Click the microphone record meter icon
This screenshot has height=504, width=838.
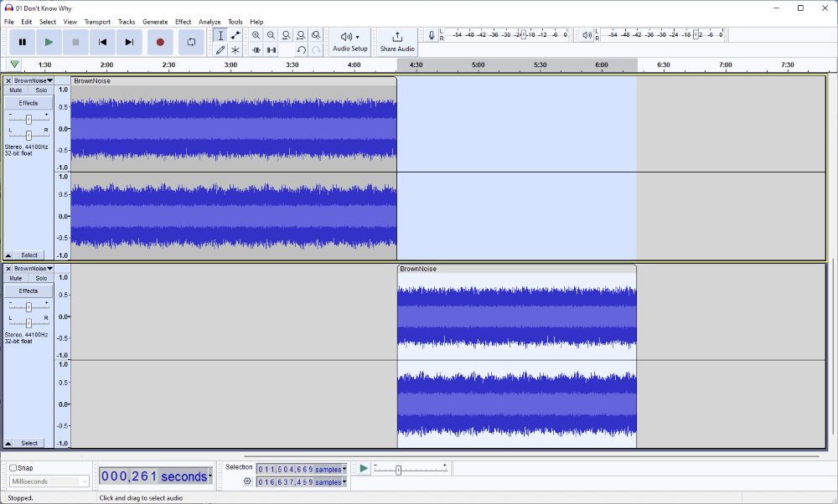tap(432, 35)
